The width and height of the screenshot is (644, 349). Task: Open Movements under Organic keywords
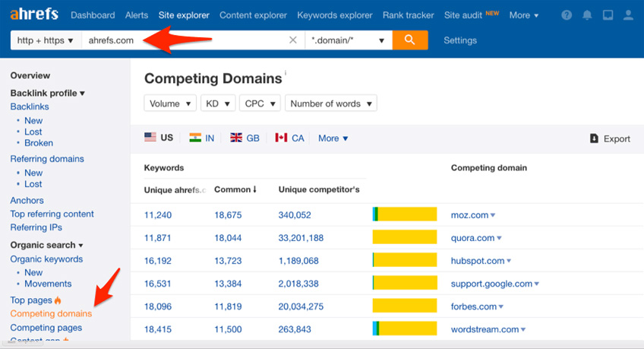48,284
